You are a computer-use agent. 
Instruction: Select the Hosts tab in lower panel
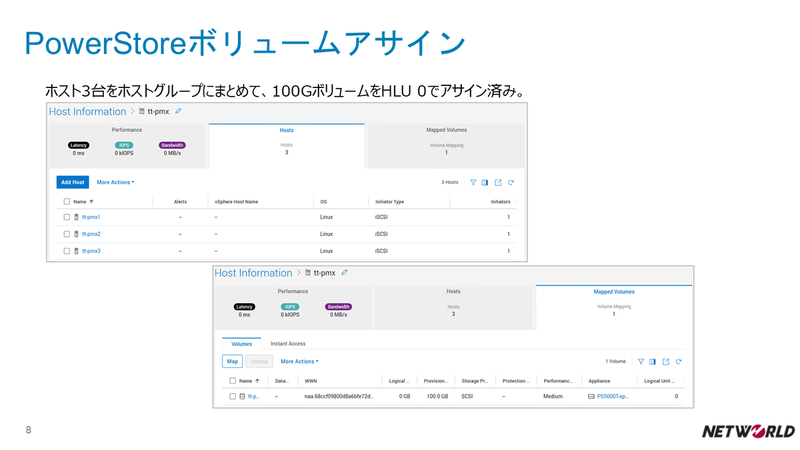coord(454,307)
